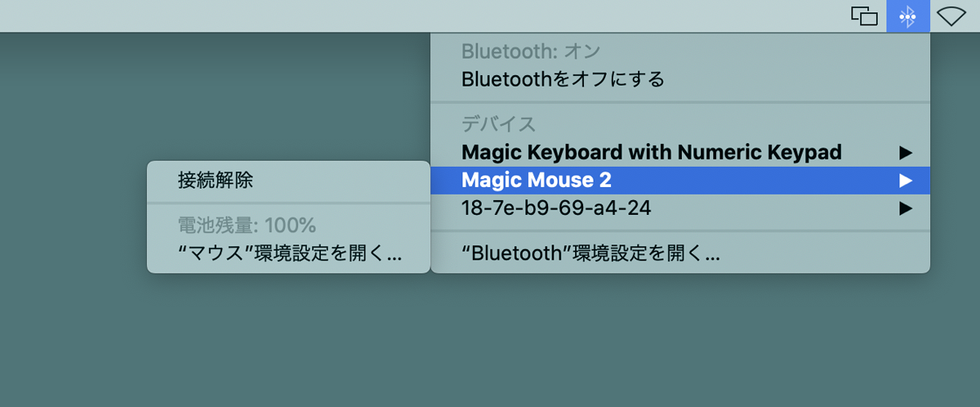
Task: Expand arrow beside Magic Keyboard with Numeric Keypad
Action: click(x=904, y=152)
